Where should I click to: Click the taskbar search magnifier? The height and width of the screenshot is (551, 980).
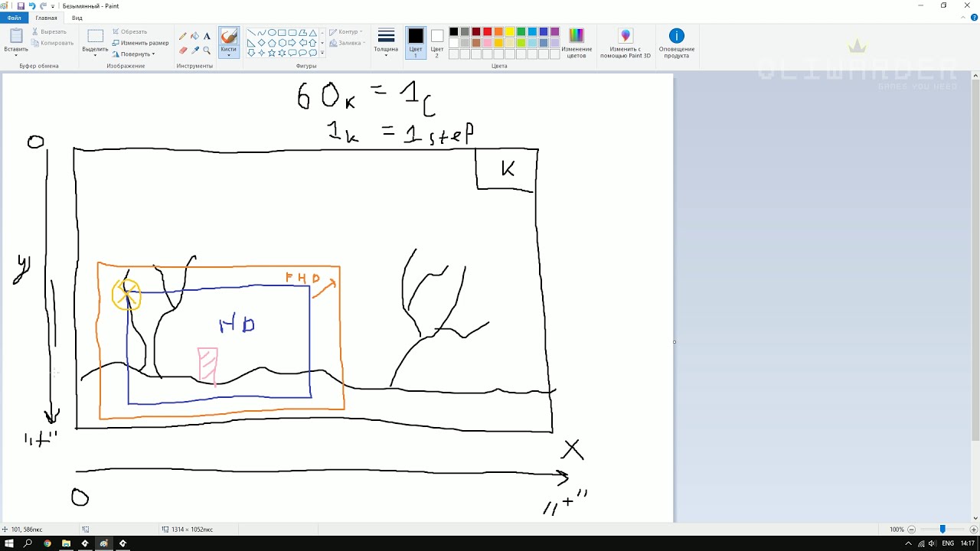(28, 543)
